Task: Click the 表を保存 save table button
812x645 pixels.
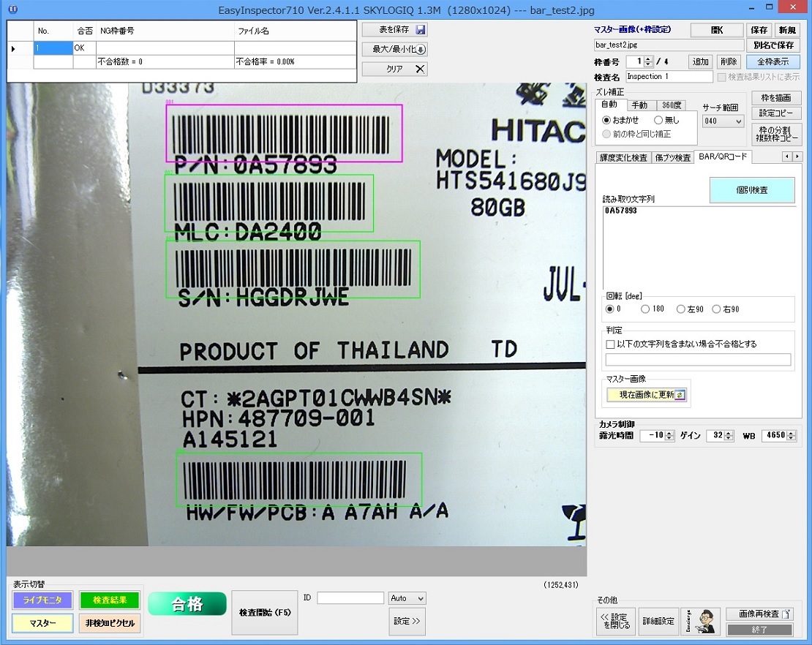Action: click(x=394, y=29)
